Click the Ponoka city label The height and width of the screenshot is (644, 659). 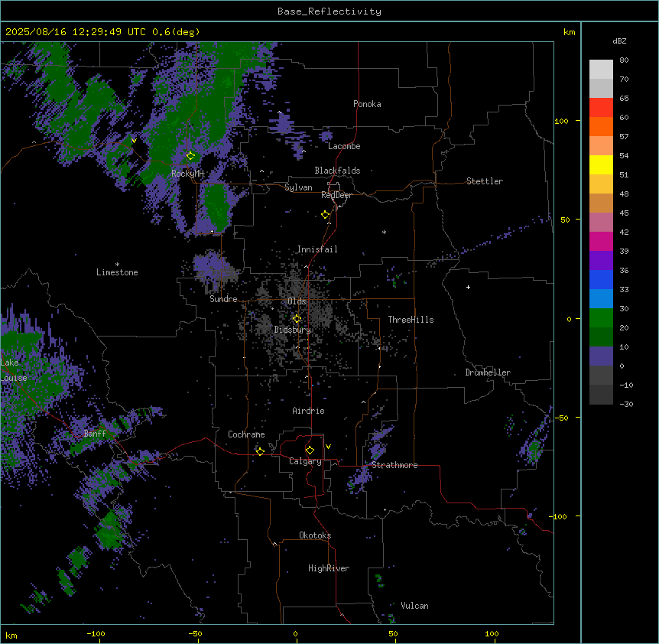tap(367, 104)
